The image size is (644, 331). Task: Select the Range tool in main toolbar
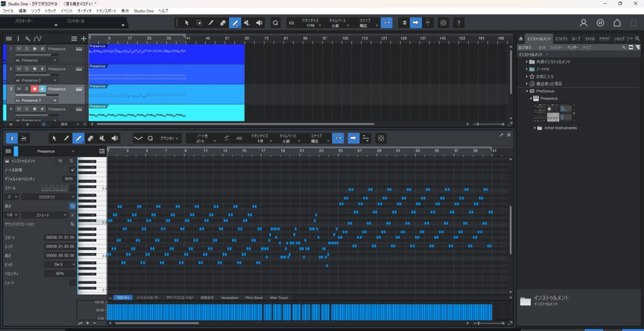pyautogui.click(x=199, y=23)
